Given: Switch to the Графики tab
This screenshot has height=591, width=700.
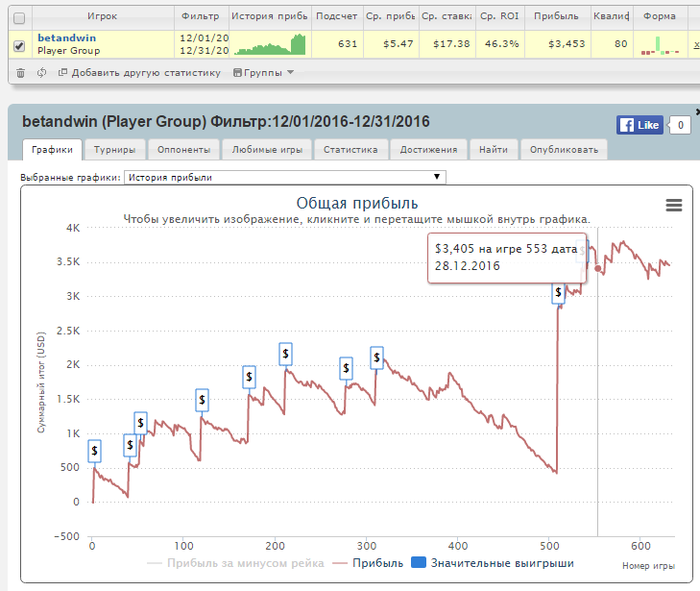Looking at the screenshot, I should [52, 150].
